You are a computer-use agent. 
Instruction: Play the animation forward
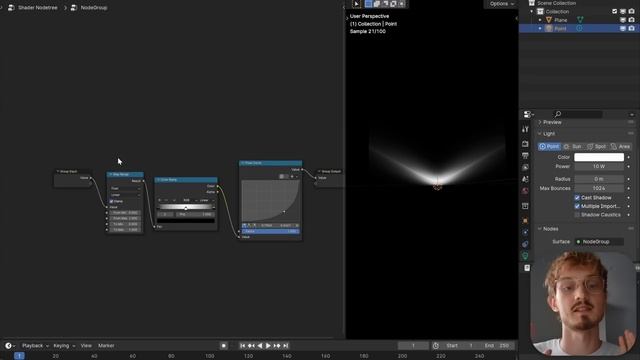click(268, 346)
